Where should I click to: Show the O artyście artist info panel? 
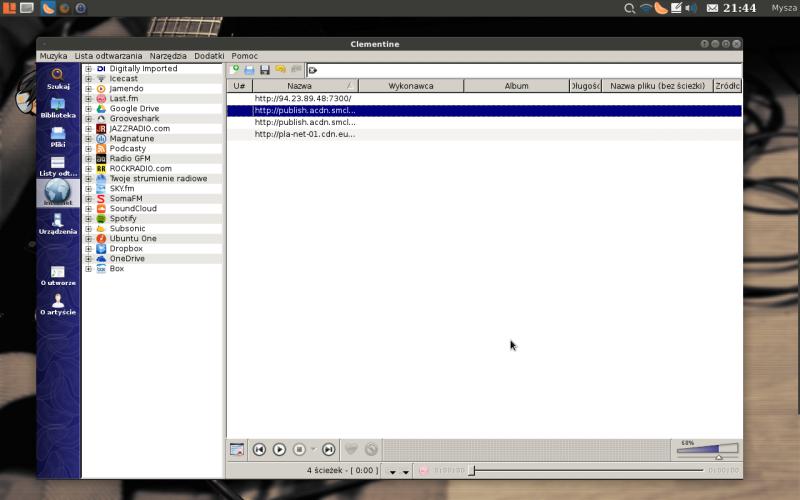point(58,304)
